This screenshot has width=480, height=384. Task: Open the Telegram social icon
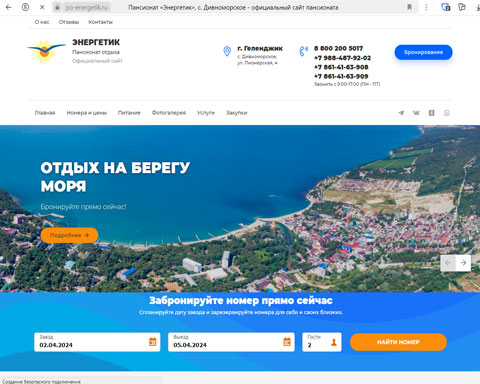pos(401,113)
